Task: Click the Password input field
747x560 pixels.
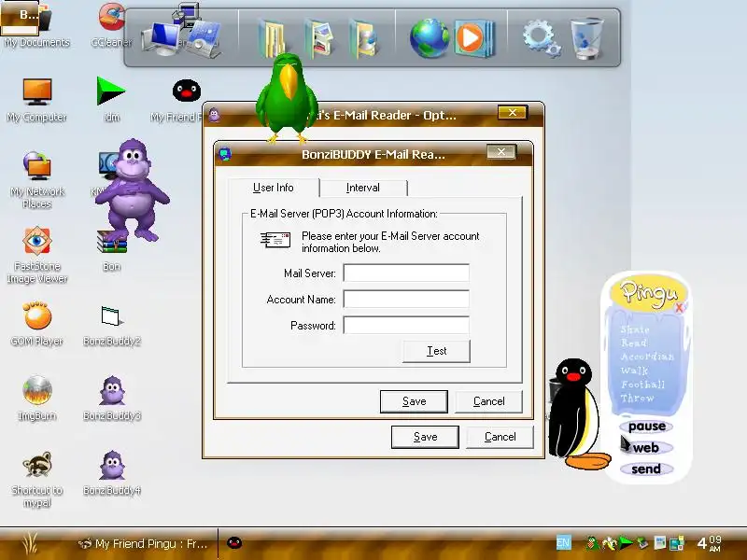Action: point(406,325)
